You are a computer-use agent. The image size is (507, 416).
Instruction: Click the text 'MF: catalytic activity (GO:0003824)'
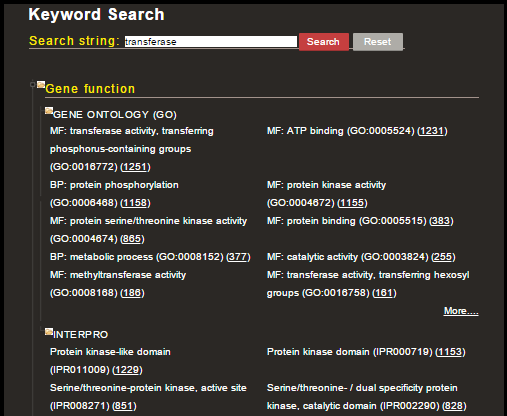click(348, 257)
